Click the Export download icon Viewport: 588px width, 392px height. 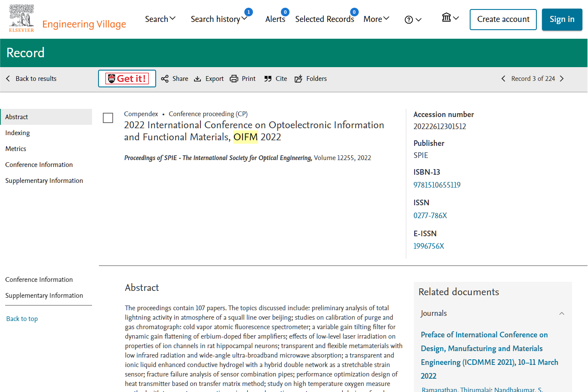click(x=197, y=79)
